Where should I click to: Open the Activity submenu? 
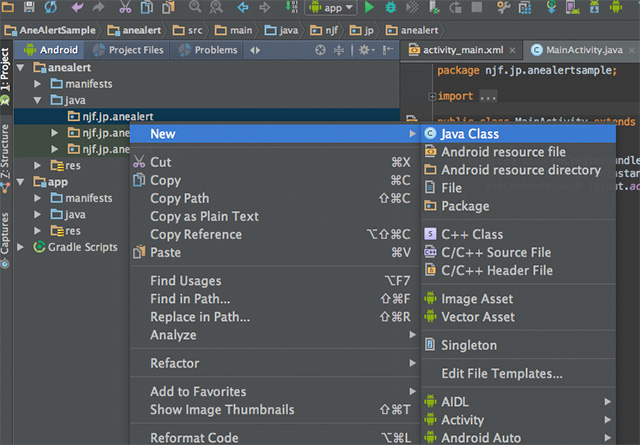pos(518,420)
